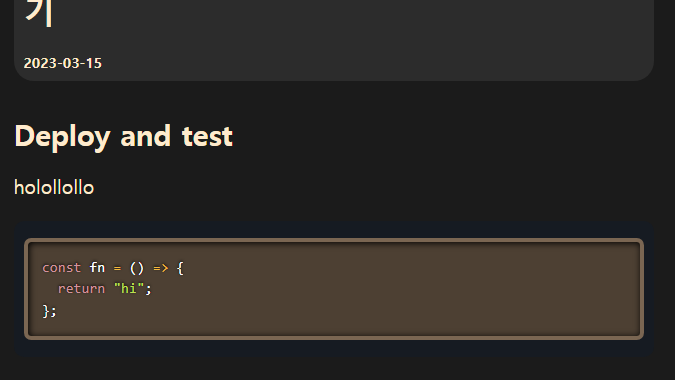Image resolution: width=675 pixels, height=380 pixels.
Task: Click the Korean character in post card
Action: 39,13
